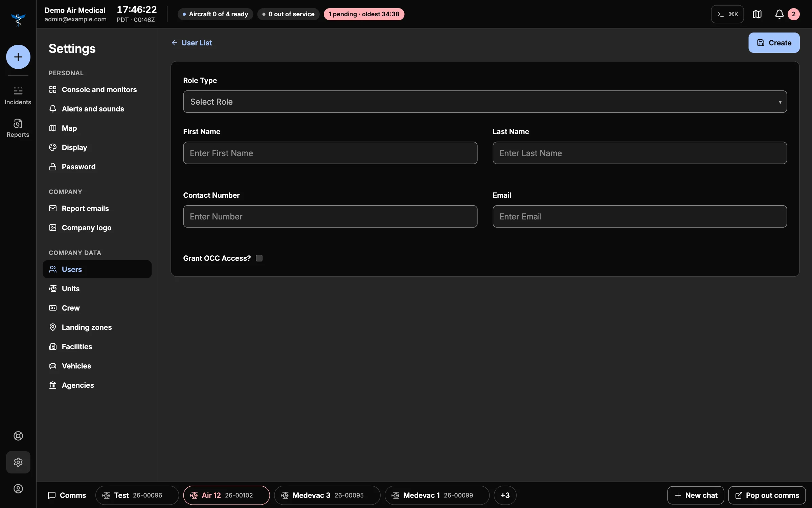Click the 0 out of service pill
Image resolution: width=812 pixels, height=508 pixels.
[288, 14]
